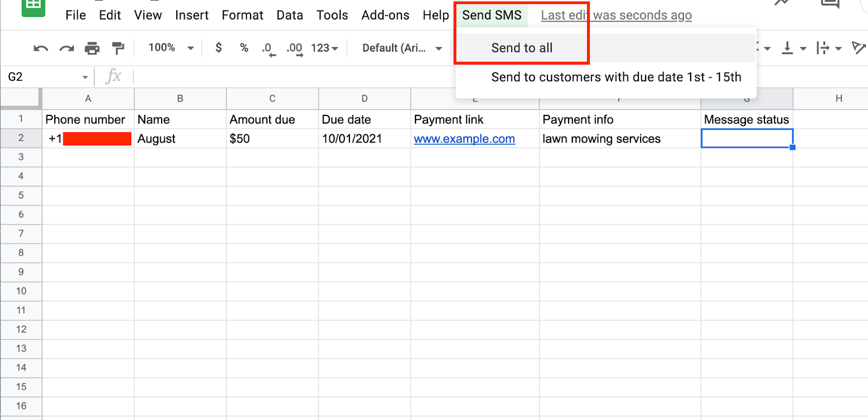Open the Google Sheets home icon

(33, 5)
